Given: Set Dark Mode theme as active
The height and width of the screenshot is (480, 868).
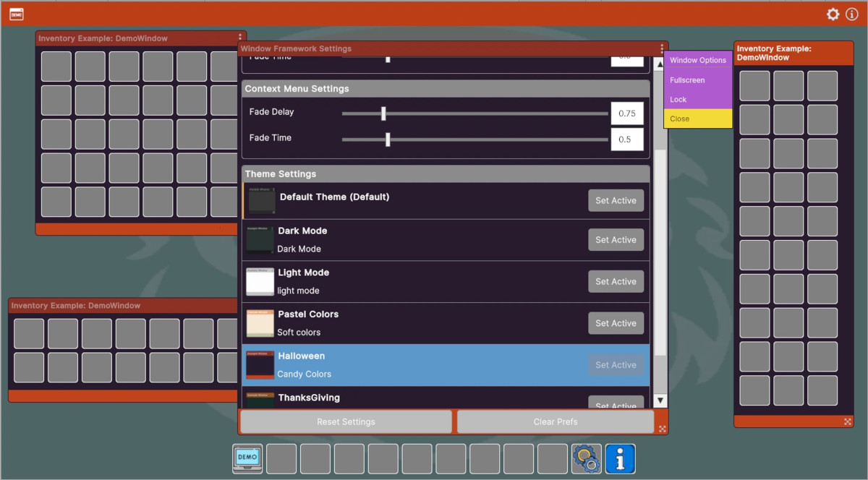Looking at the screenshot, I should [x=616, y=240].
